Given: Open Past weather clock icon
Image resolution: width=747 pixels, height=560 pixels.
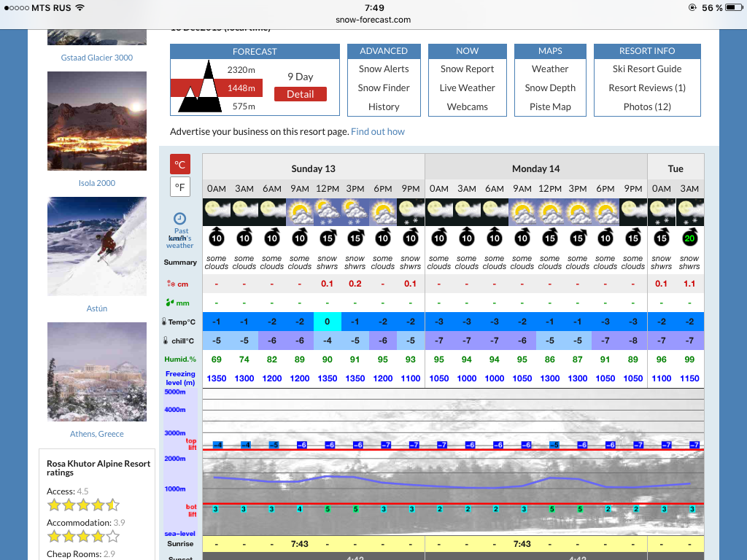Looking at the screenshot, I should (x=179, y=219).
